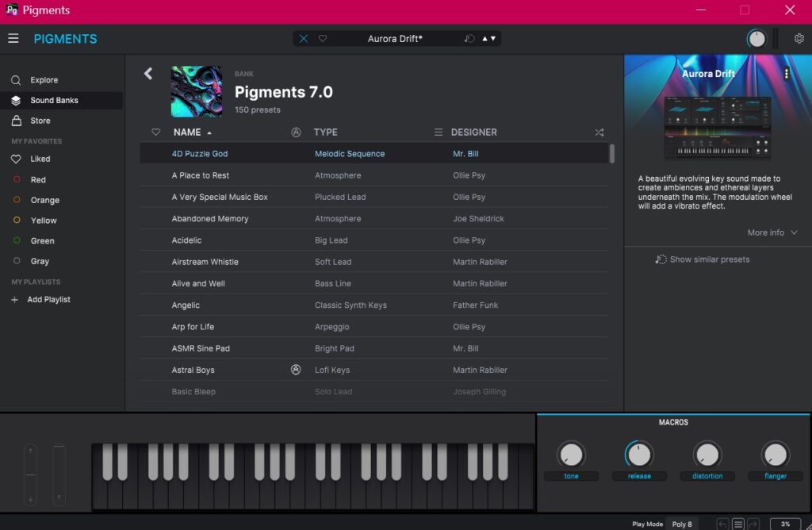This screenshot has width=812, height=530.
Task: Click the distortion macro knob
Action: pos(707,455)
